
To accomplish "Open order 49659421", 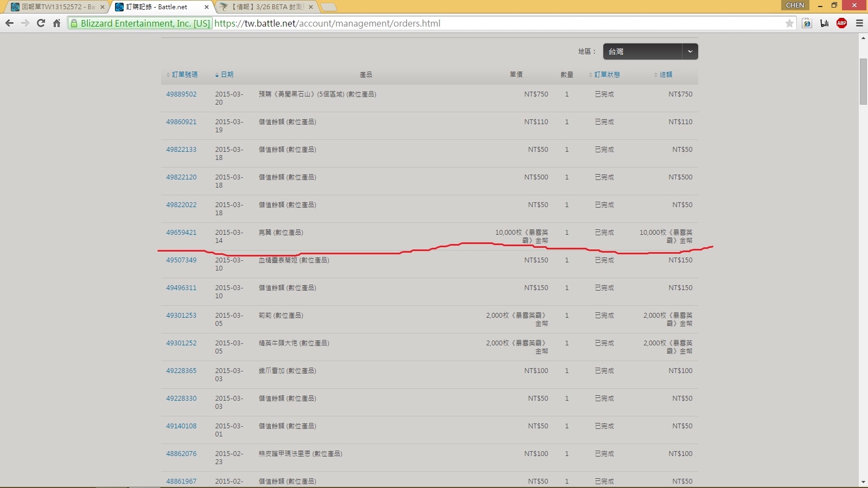I will 181,233.
